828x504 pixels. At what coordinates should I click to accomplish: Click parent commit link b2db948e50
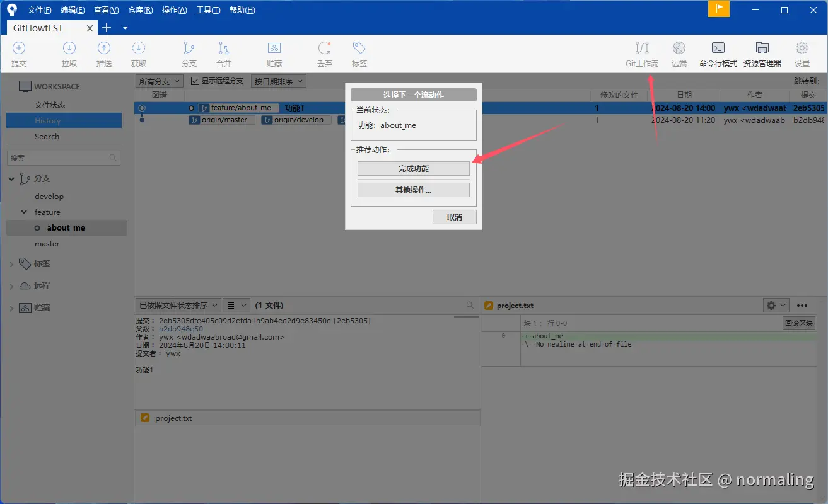[x=181, y=329]
